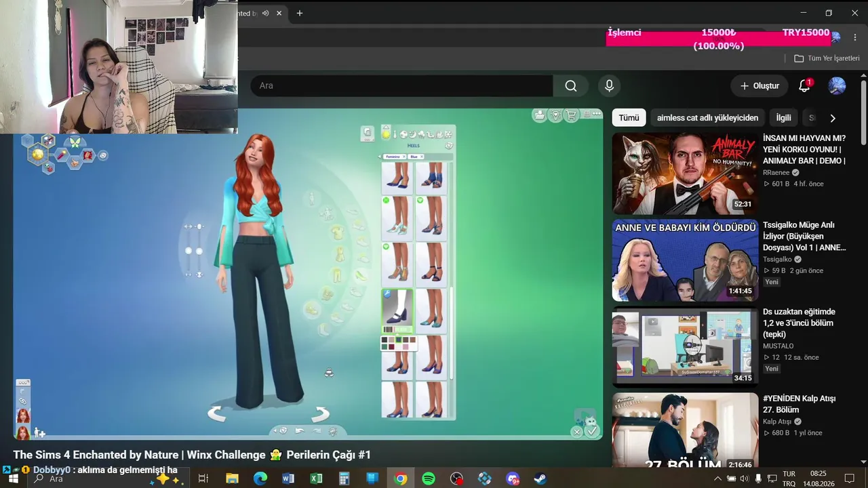Viewport: 868px width, 488px height.
Task: Toggle system volume icon in the tray
Action: [x=744, y=479]
